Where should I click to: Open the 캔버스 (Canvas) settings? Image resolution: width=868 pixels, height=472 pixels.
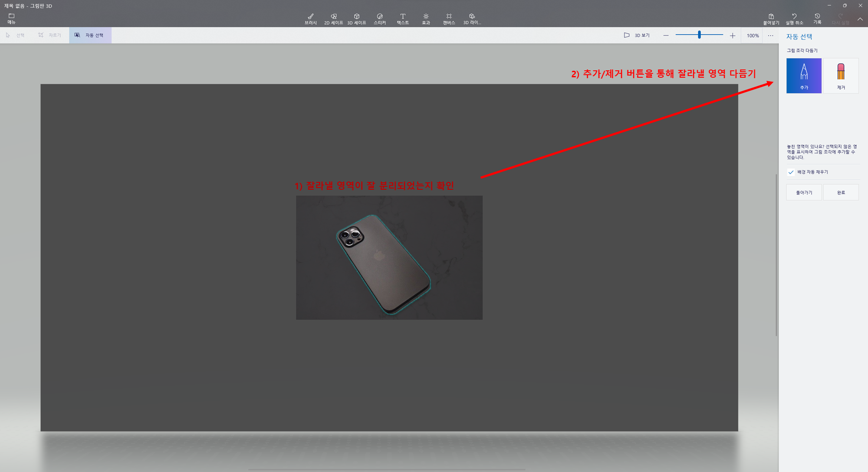click(x=449, y=19)
